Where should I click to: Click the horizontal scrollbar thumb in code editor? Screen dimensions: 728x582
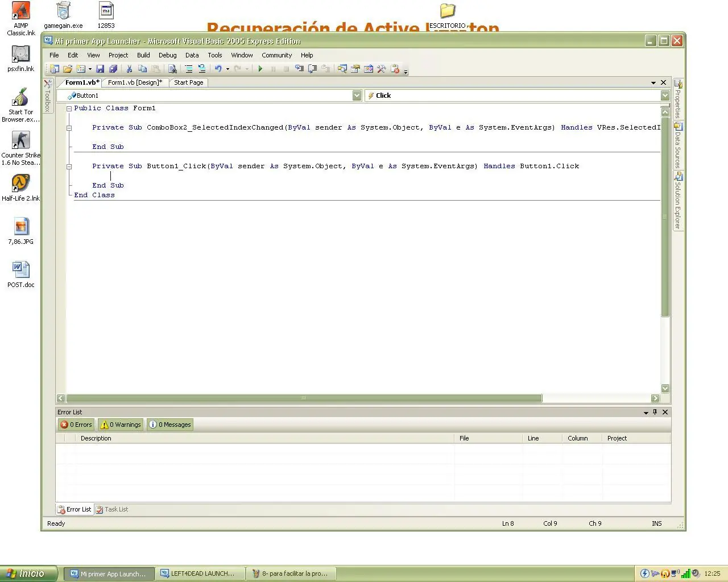pos(304,398)
